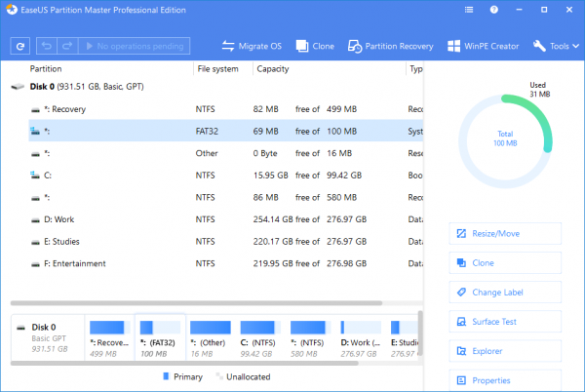Select the Disk 0 header row
The width and height of the screenshot is (585, 392).
[x=216, y=87]
